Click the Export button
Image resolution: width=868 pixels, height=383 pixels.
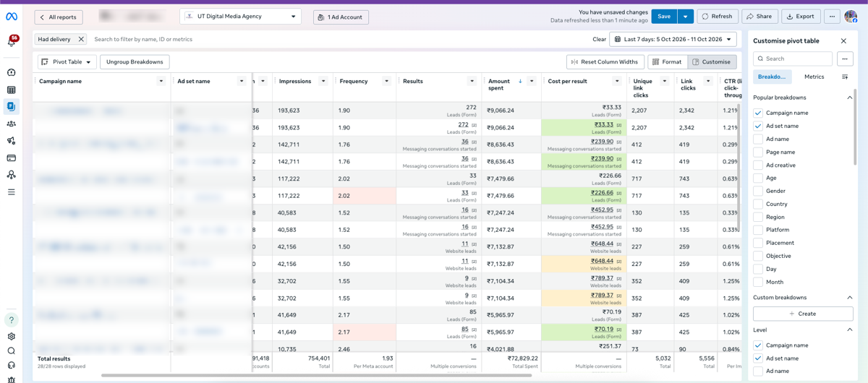point(801,17)
